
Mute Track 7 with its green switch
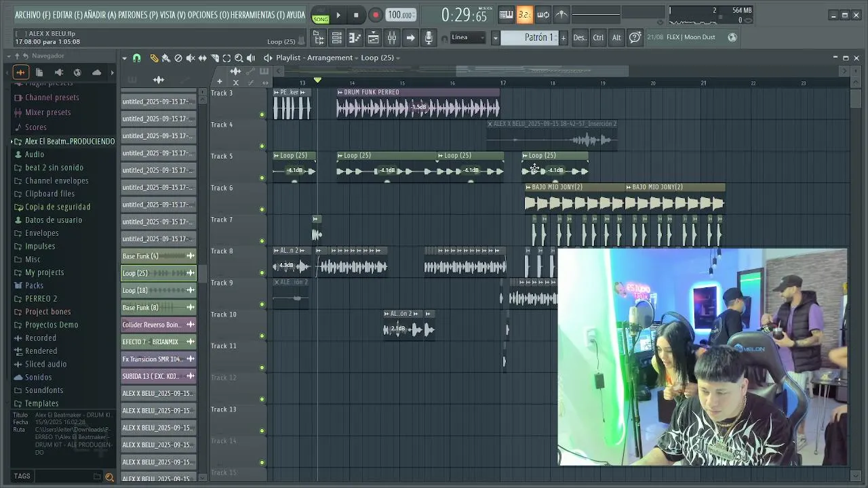(x=262, y=241)
